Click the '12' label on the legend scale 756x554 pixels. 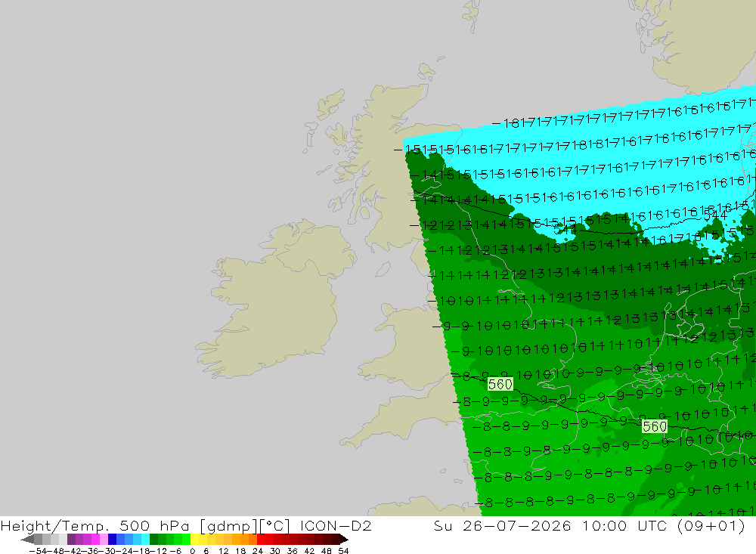(x=224, y=551)
